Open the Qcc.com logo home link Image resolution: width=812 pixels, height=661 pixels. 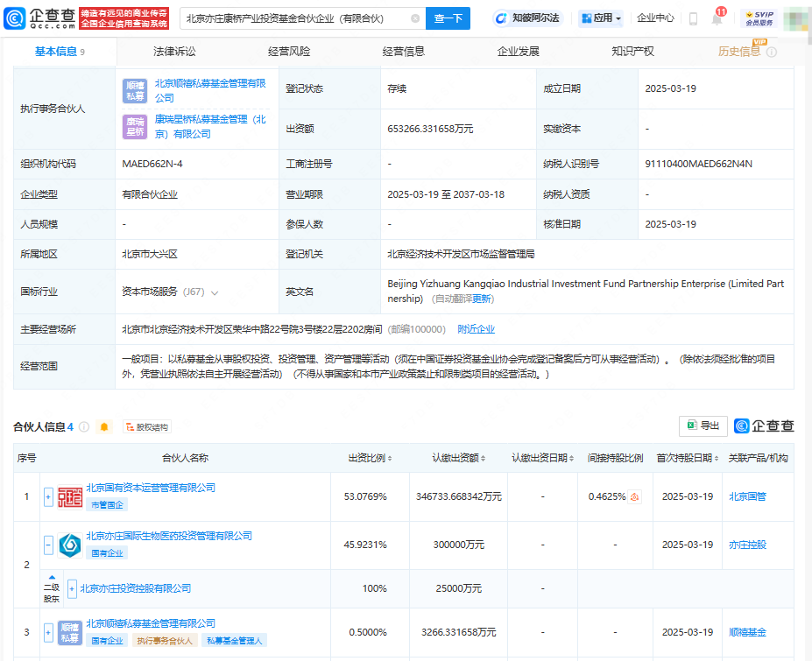pos(40,18)
